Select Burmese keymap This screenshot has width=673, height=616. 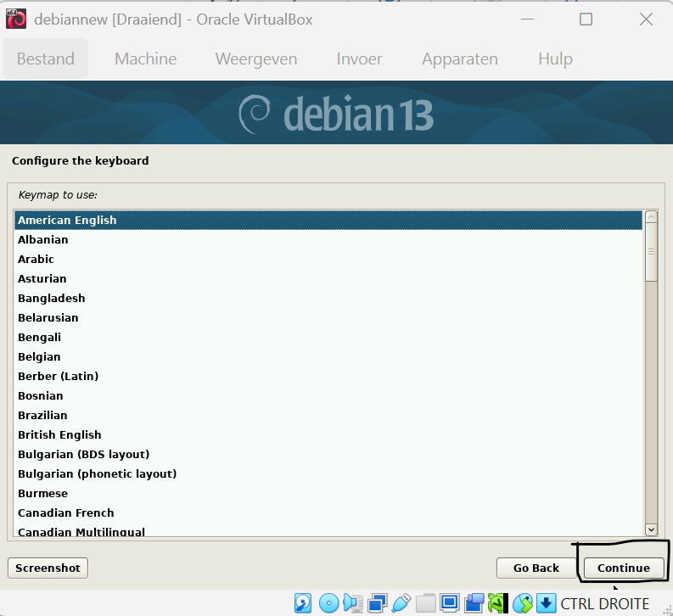pos(328,493)
